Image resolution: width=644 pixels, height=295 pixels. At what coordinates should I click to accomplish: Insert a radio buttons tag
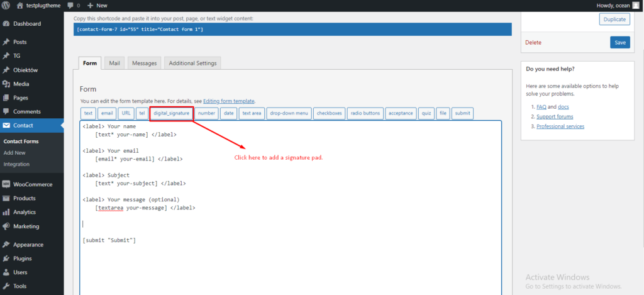365,113
